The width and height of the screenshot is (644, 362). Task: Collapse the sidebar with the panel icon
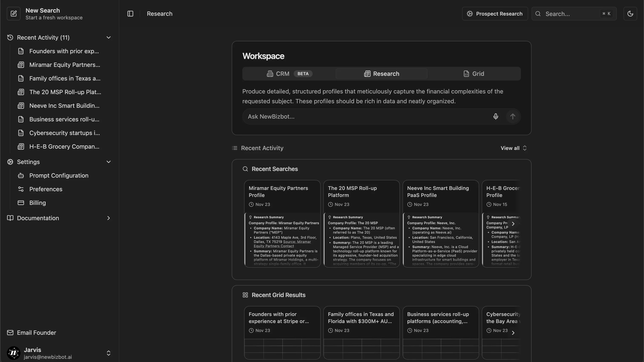click(x=130, y=13)
